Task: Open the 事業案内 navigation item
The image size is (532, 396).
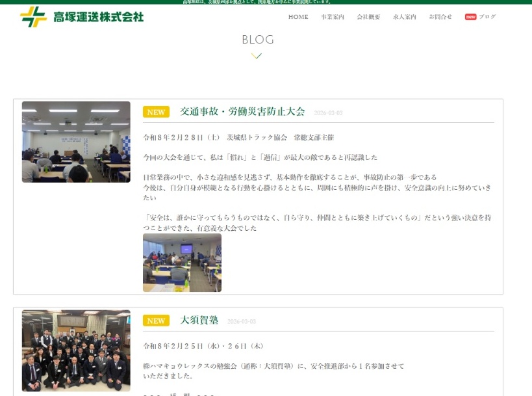Action: point(332,18)
